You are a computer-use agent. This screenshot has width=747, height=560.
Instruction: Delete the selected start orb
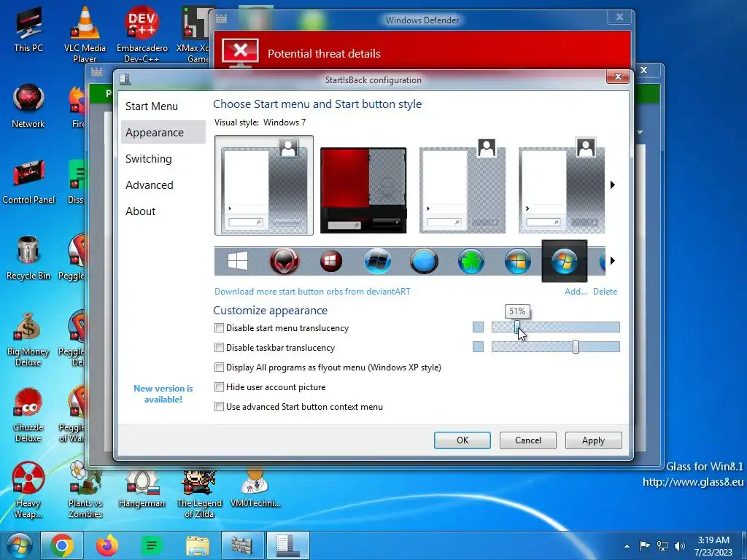point(605,292)
